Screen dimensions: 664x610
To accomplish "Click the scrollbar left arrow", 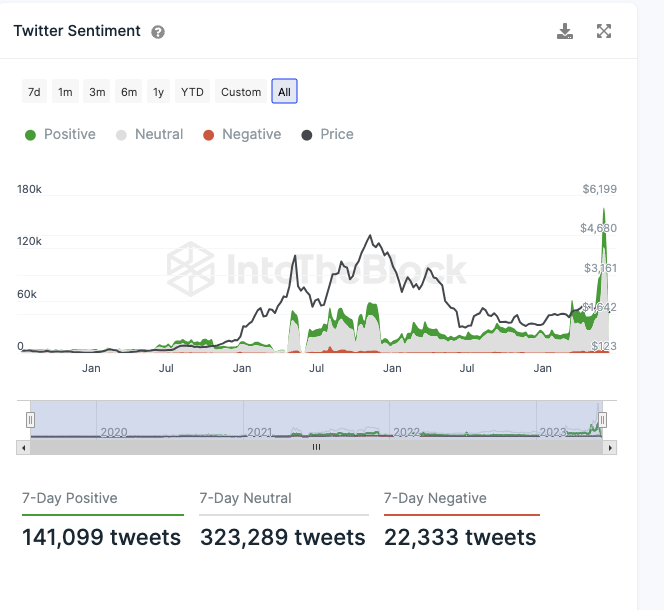I will click(23, 447).
